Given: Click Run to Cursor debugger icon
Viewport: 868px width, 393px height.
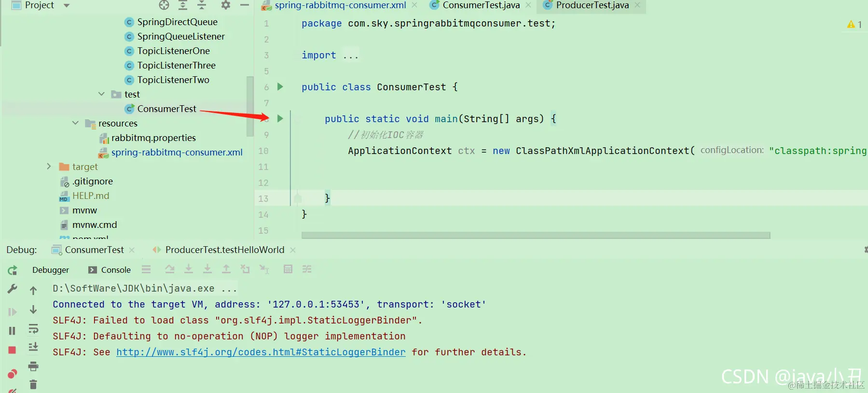Looking at the screenshot, I should tap(264, 269).
